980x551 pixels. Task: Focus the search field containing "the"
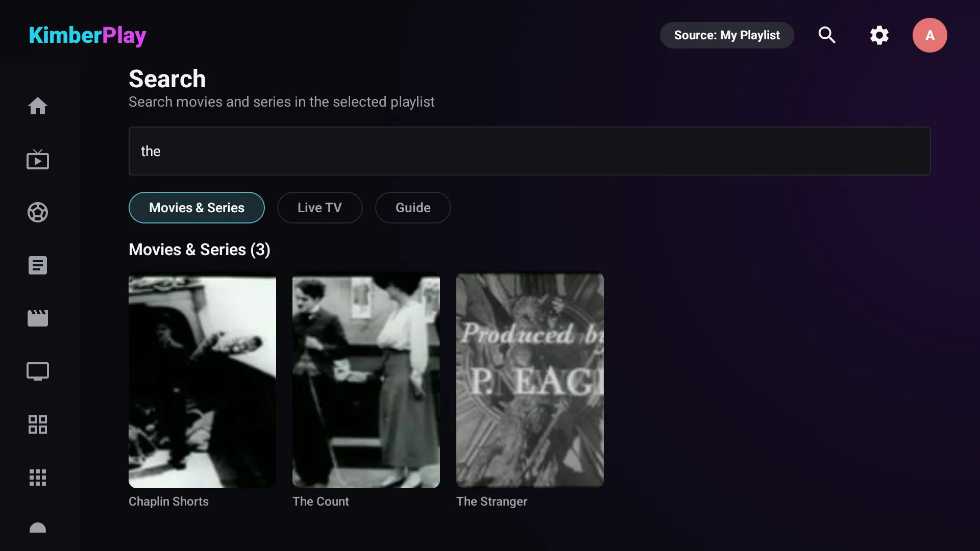coord(529,151)
